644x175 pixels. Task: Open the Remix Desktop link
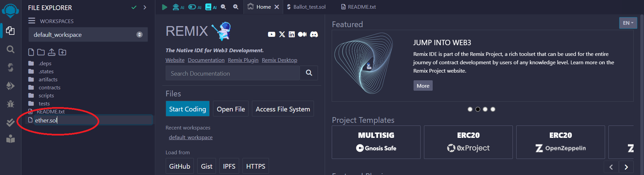tap(279, 60)
